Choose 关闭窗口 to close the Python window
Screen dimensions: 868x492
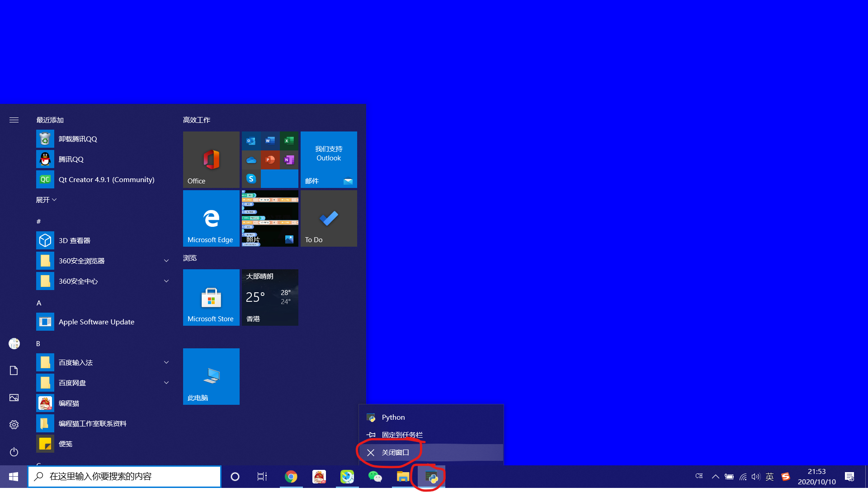(431, 452)
